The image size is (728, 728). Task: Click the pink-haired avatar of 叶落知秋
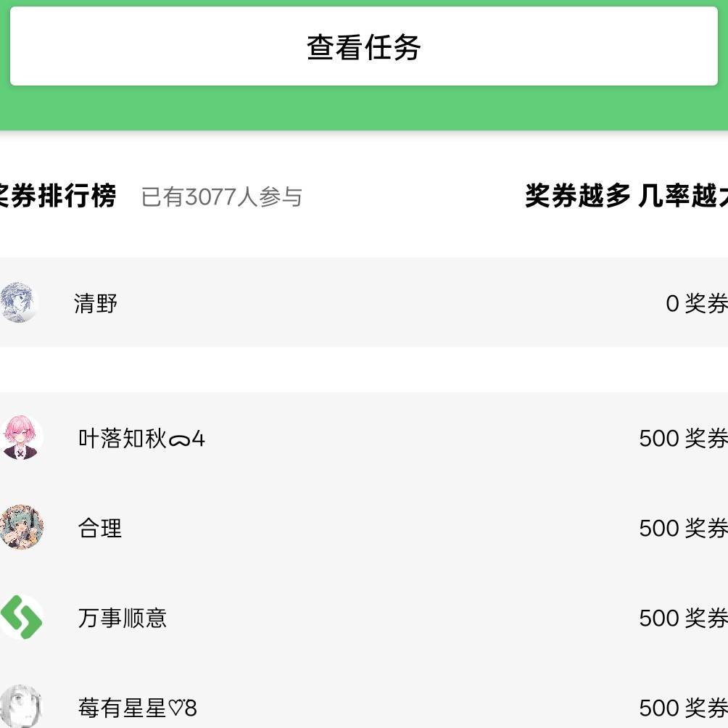21,437
